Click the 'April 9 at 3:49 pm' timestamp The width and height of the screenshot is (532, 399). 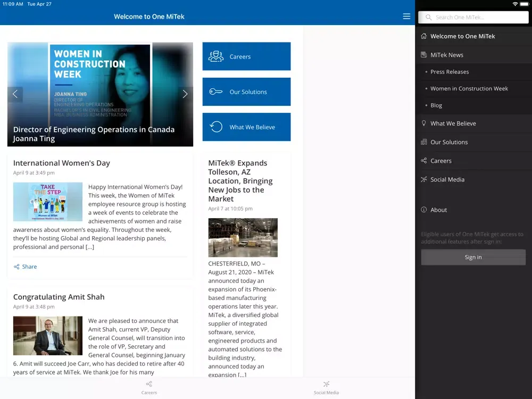(34, 173)
